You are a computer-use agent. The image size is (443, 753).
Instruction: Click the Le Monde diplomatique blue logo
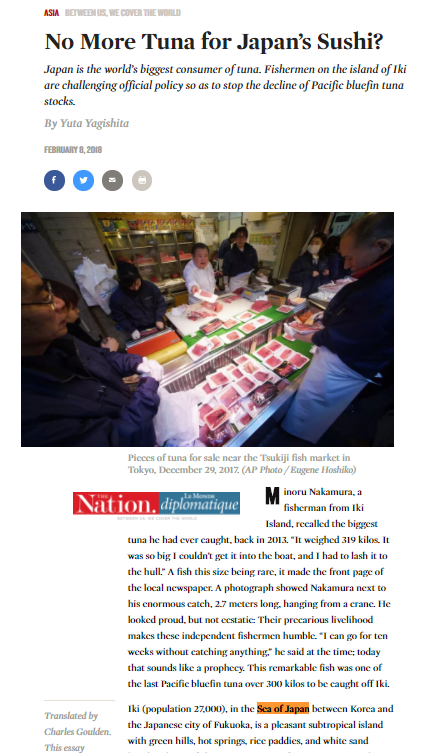(x=199, y=504)
